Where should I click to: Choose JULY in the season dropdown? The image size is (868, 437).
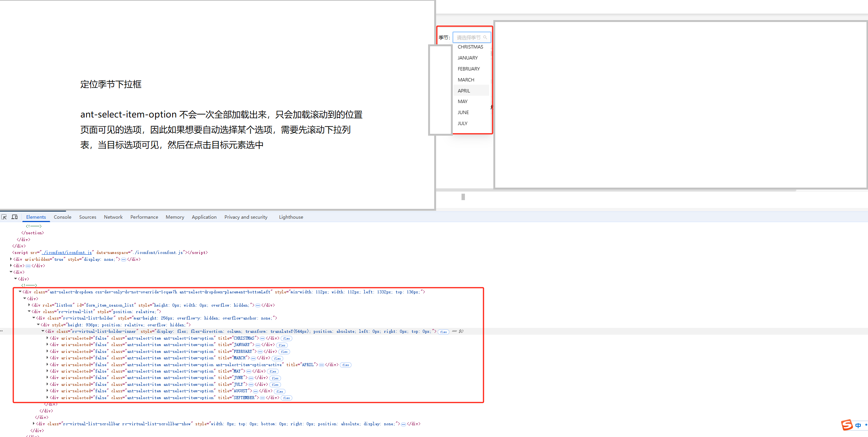(x=471, y=124)
